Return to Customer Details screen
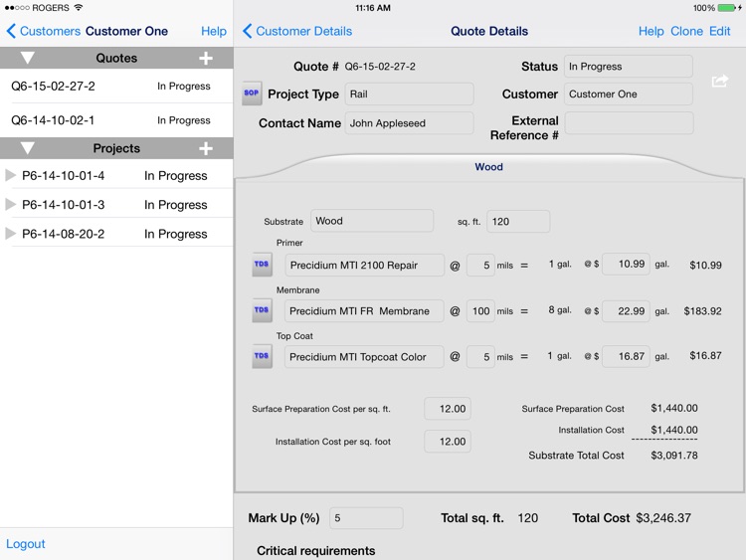Image resolution: width=746 pixels, height=560 pixels. coord(297,31)
